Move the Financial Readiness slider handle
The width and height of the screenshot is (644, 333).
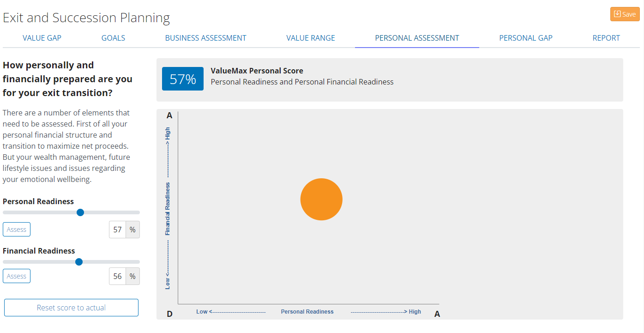click(78, 262)
